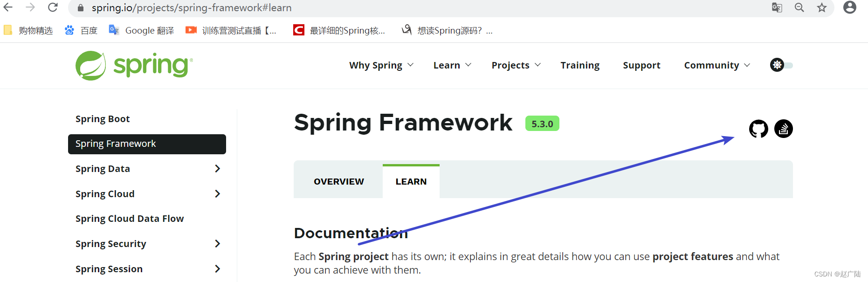Screen dimensions: 868x282
Task: Expand the Learn dropdown menu
Action: (x=452, y=65)
